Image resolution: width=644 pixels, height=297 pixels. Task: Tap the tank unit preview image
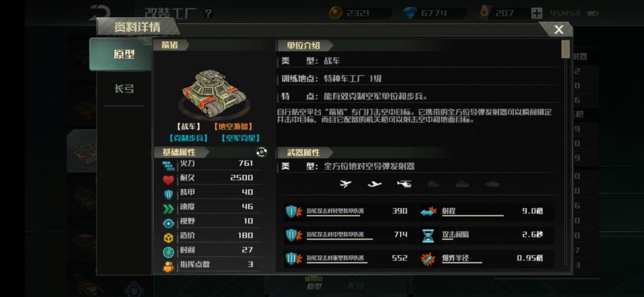214,94
